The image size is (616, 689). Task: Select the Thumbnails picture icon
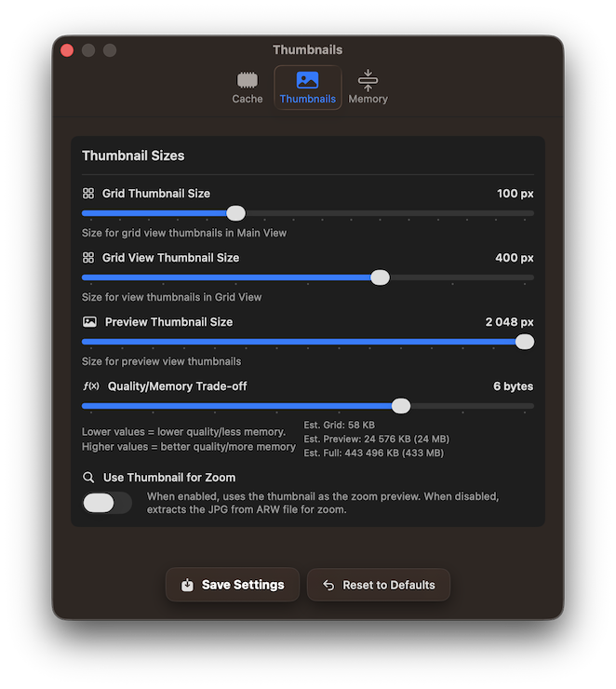307,80
